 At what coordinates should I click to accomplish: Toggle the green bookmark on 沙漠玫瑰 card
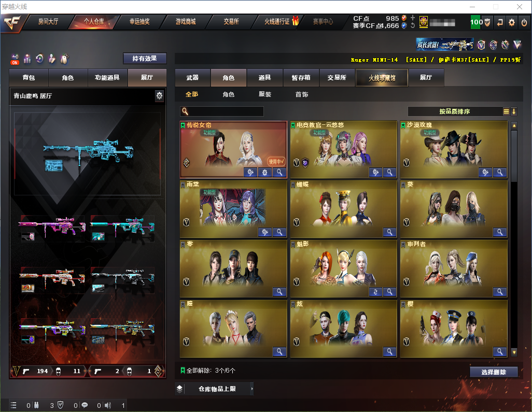403,125
